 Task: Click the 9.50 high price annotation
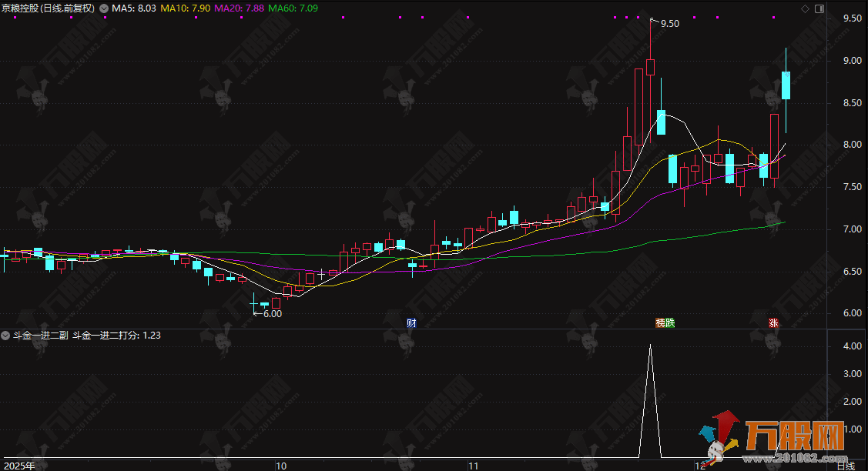click(x=670, y=24)
